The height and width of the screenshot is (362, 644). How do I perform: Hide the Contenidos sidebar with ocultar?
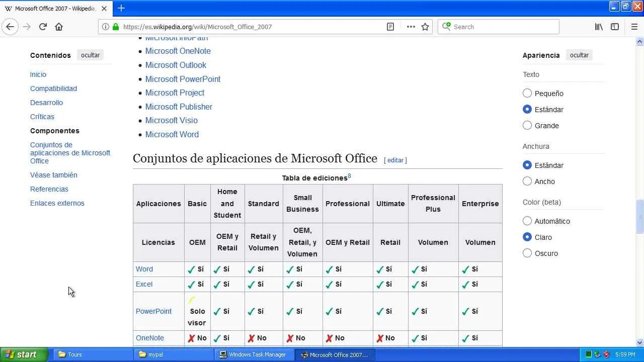91,55
